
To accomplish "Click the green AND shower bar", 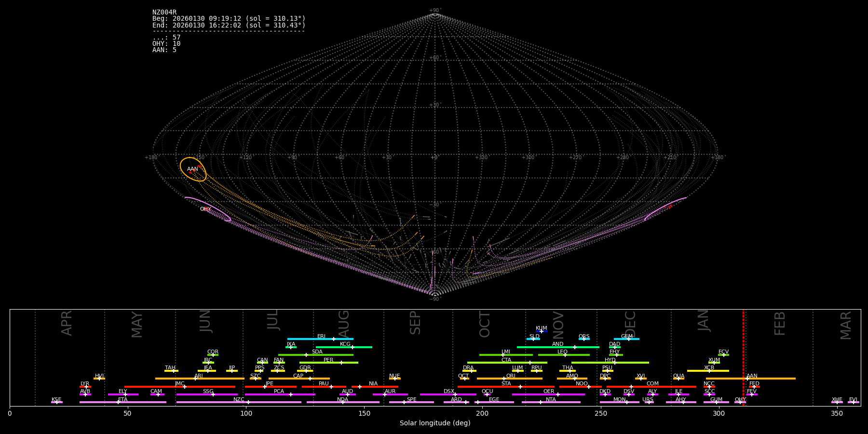I will coord(558,347).
